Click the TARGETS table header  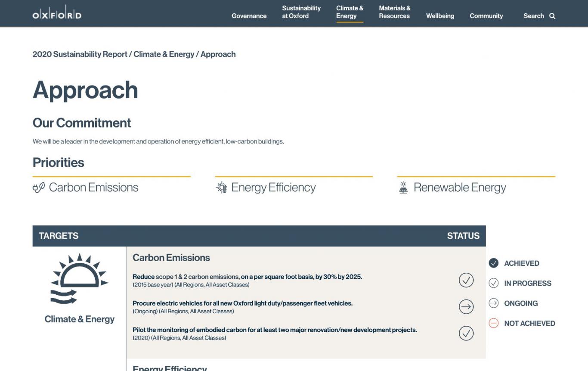[59, 236]
